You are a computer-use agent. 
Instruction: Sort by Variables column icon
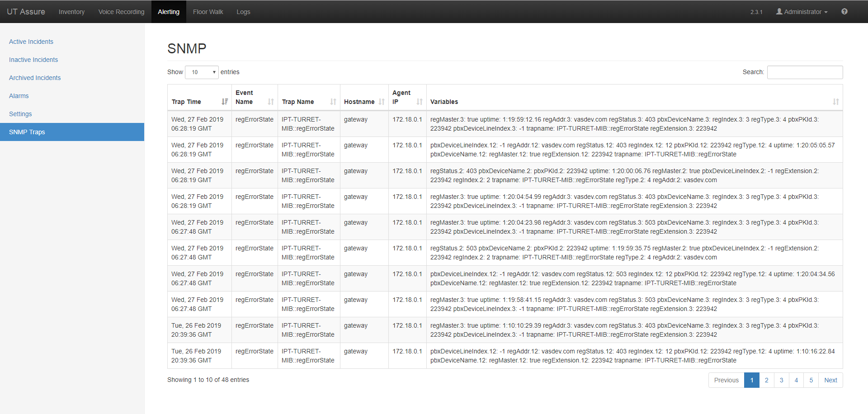tap(836, 102)
